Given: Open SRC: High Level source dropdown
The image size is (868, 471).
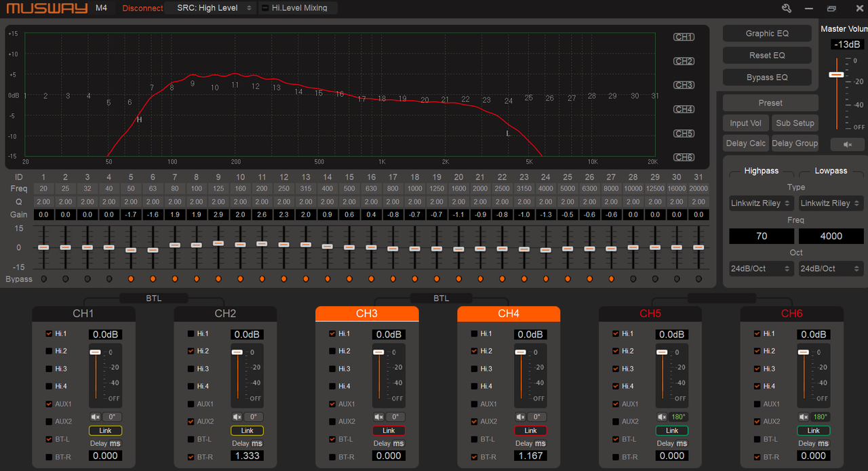Looking at the screenshot, I should (211, 8).
